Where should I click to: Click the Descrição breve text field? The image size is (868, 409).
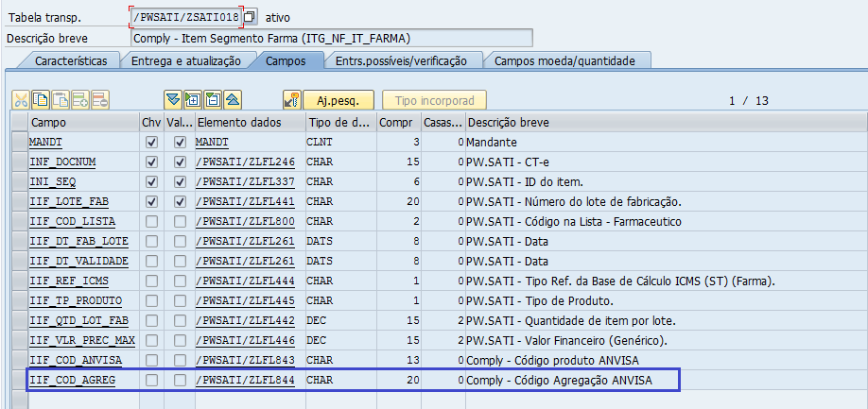pyautogui.click(x=331, y=38)
